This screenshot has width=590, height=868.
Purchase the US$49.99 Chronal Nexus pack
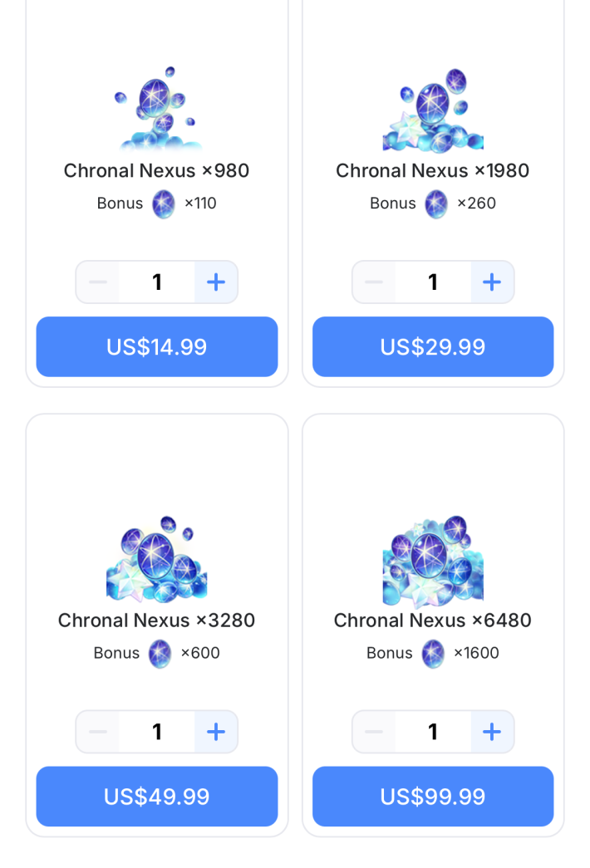click(157, 797)
